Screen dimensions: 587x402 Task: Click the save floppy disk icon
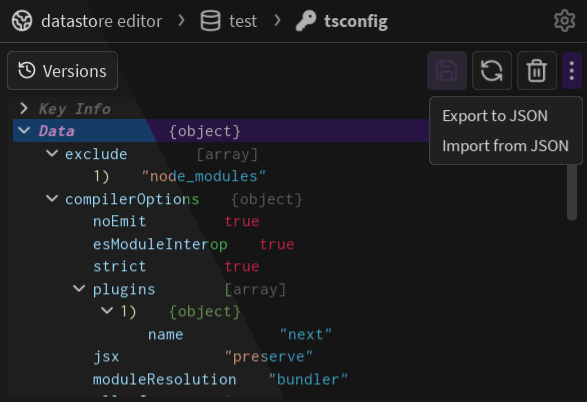[447, 71]
